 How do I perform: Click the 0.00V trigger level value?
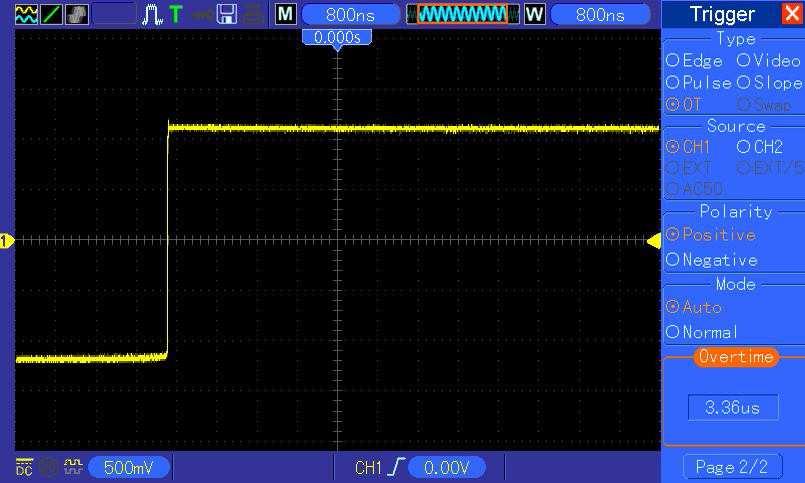pyautogui.click(x=447, y=467)
